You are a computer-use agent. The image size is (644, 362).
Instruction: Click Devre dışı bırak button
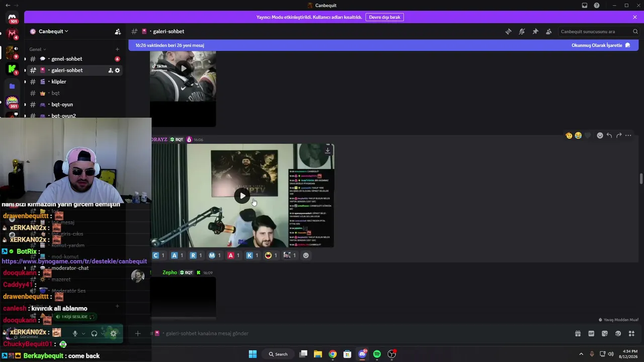(384, 17)
